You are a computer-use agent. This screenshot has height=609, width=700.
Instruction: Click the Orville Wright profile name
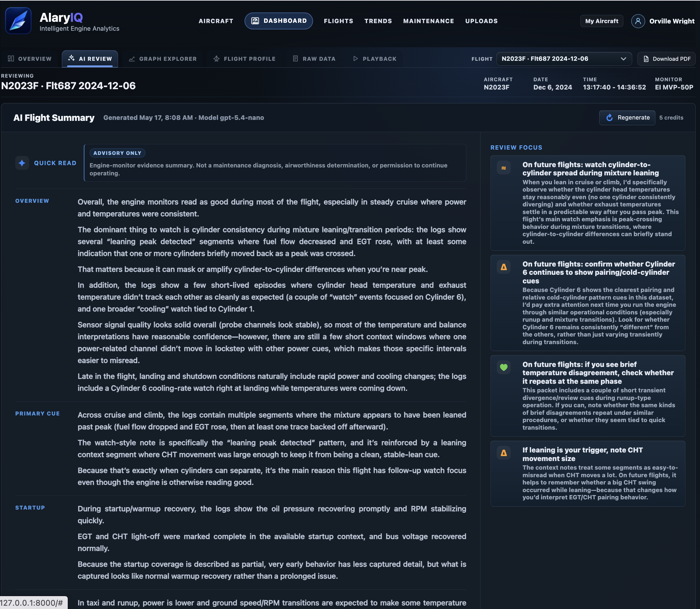click(x=672, y=21)
